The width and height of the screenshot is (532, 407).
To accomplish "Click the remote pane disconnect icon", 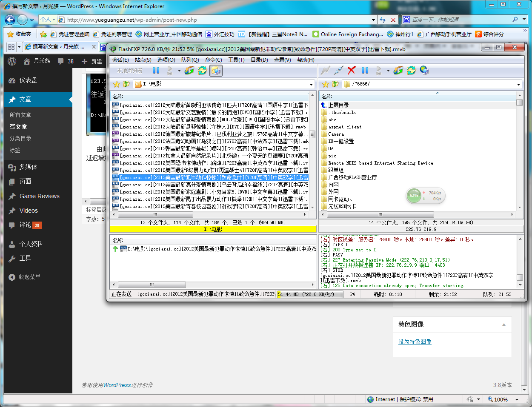I will [x=338, y=70].
